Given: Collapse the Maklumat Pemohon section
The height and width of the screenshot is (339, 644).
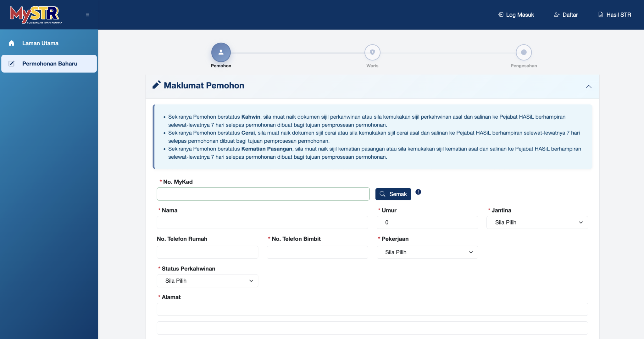Looking at the screenshot, I should [589, 87].
